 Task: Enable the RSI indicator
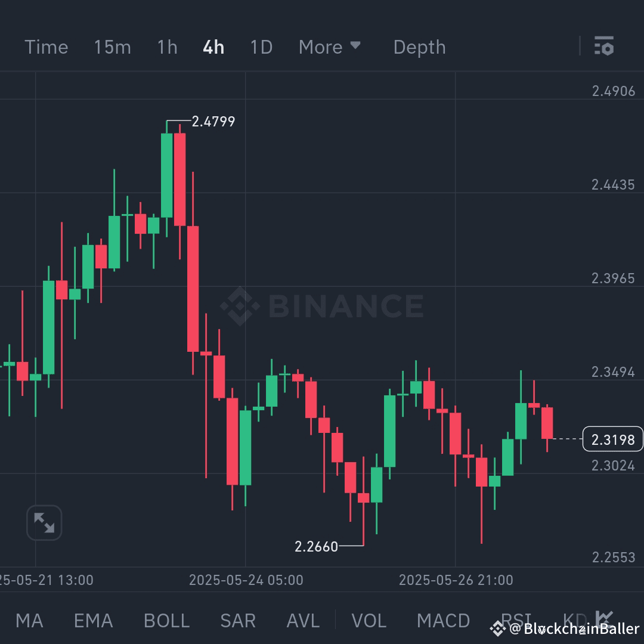click(516, 621)
